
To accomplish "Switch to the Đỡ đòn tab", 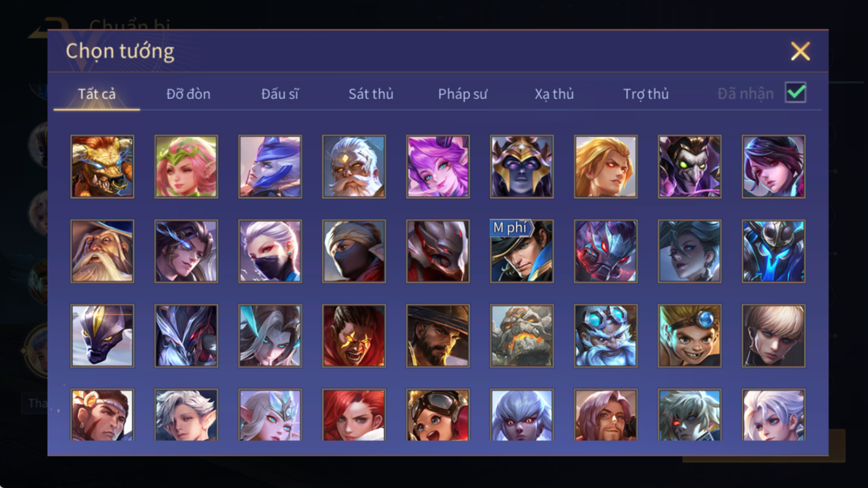I will (188, 94).
